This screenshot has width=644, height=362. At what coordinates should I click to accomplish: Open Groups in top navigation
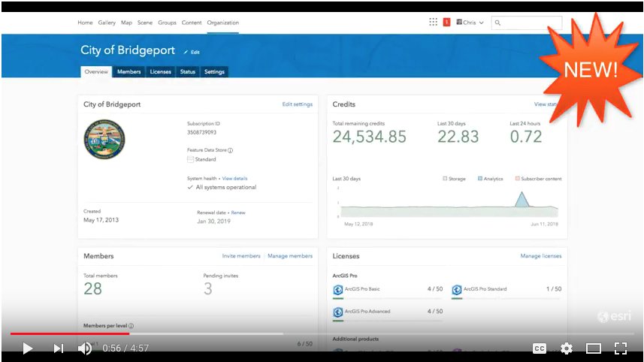[x=167, y=23]
